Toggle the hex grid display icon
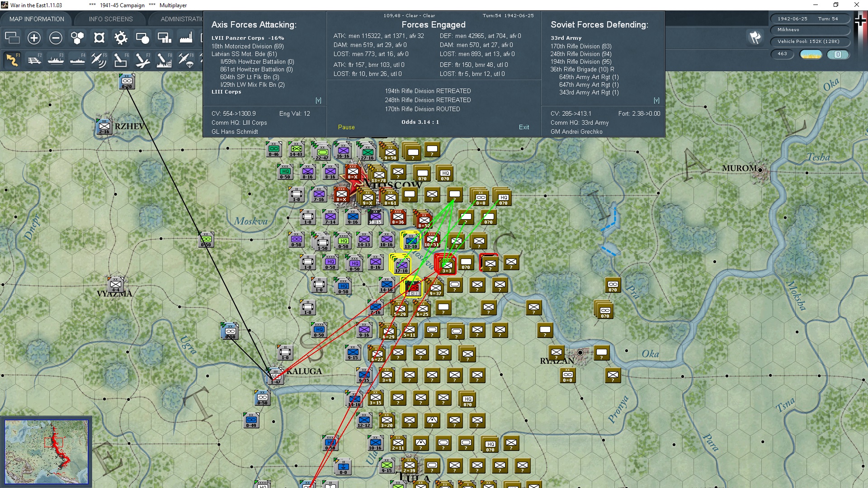The width and height of the screenshot is (868, 488). point(77,38)
